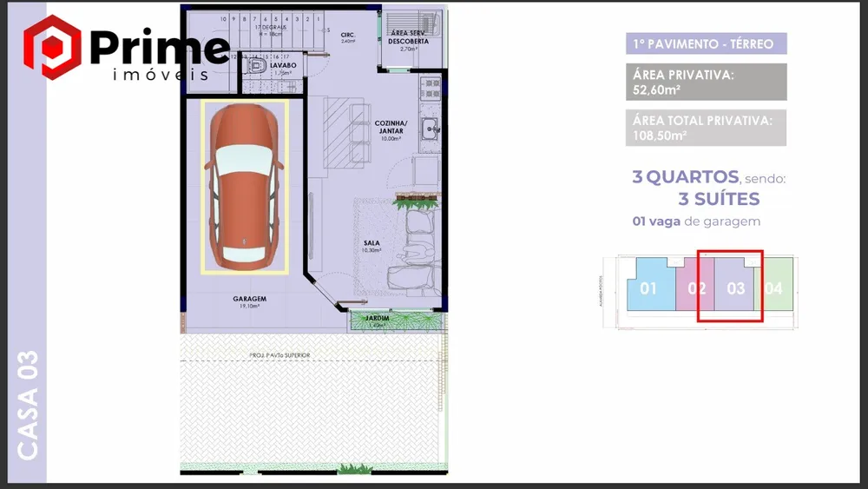Select unit 02 on the site map
868x489 pixels.
pos(694,284)
